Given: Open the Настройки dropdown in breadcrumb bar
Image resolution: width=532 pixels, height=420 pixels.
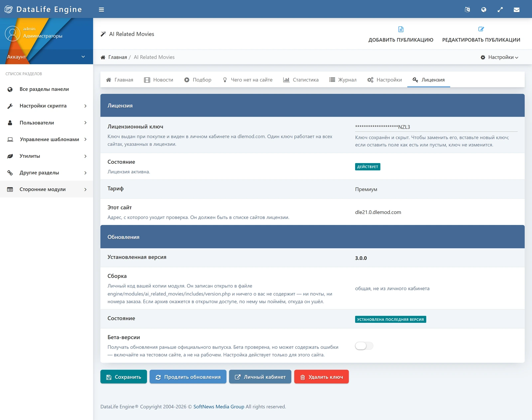Looking at the screenshot, I should tap(499, 57).
